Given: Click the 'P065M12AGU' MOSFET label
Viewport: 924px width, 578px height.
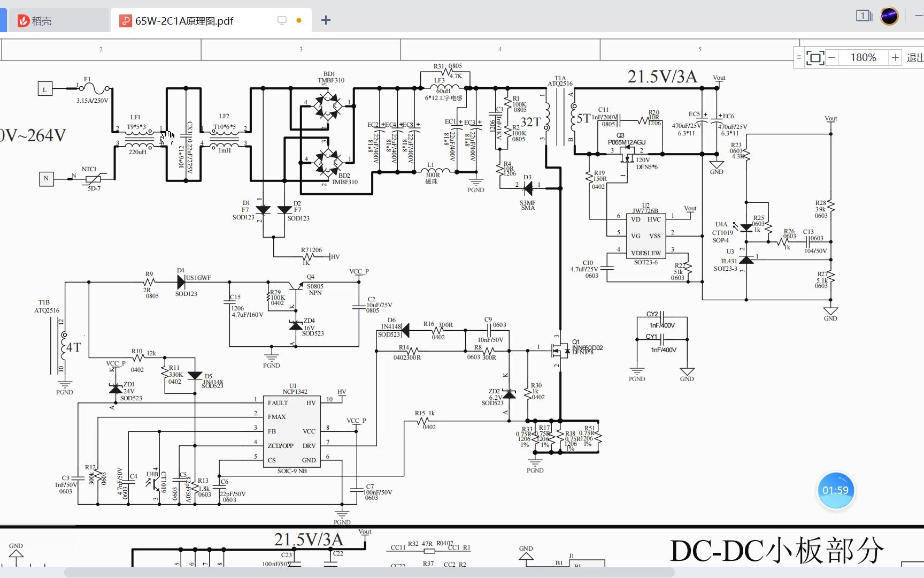Looking at the screenshot, I should tap(627, 142).
